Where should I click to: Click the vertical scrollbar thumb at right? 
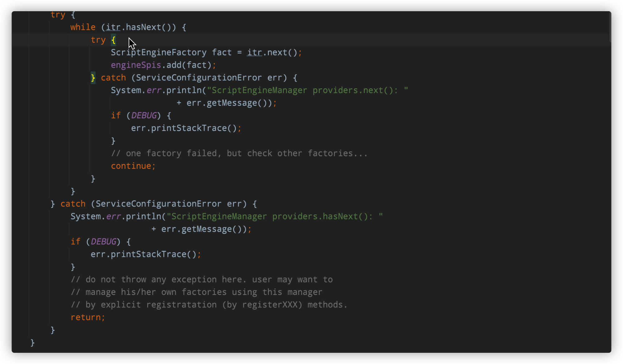[x=610, y=27]
